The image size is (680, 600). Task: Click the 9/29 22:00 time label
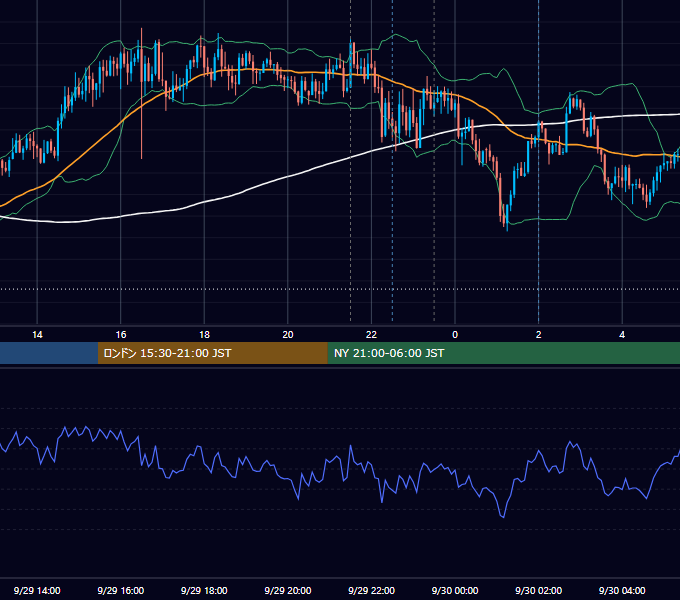371,590
